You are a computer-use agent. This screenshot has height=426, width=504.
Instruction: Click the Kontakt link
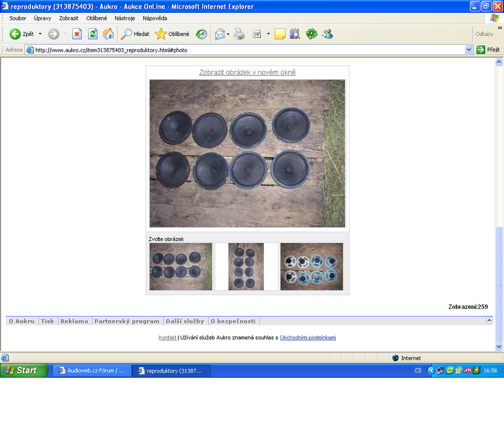tap(167, 337)
